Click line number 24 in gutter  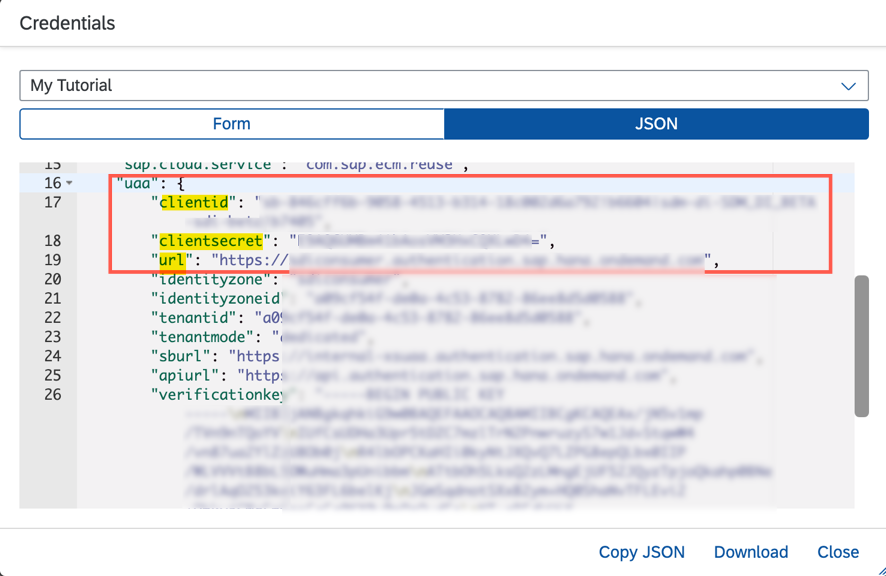(x=53, y=356)
